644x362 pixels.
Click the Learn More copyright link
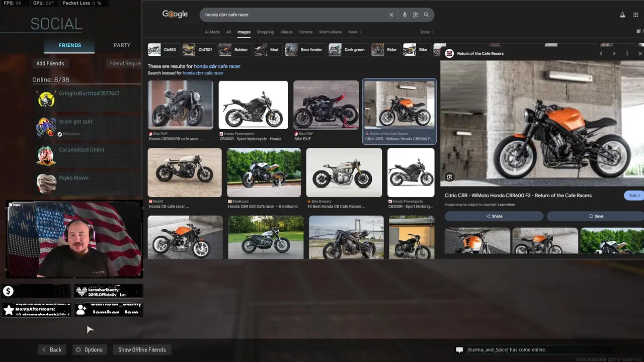pos(507,205)
